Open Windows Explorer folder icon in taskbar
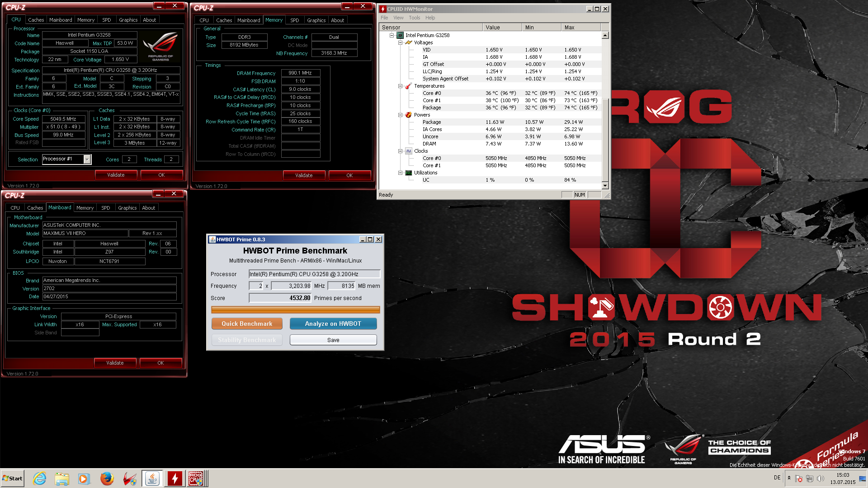 coord(62,479)
